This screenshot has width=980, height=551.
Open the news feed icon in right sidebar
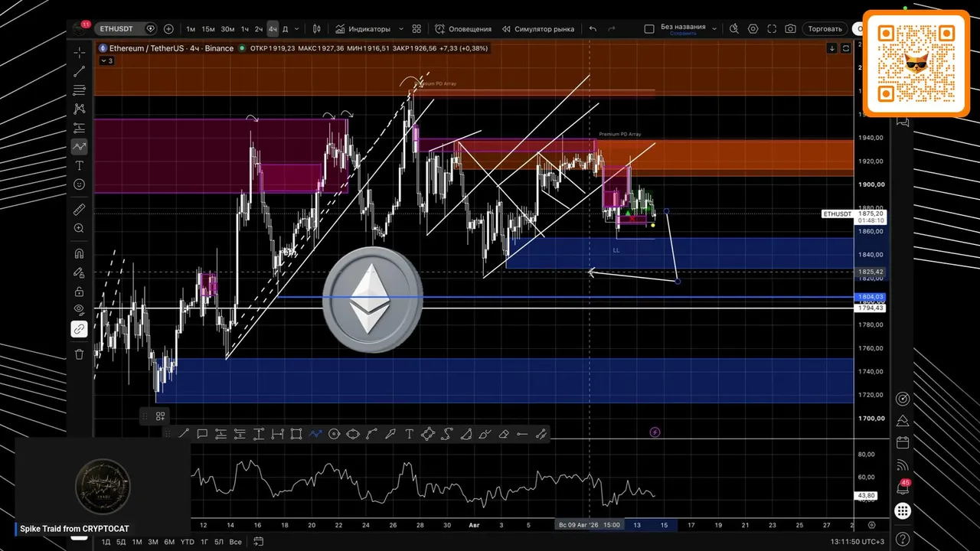coord(903,465)
